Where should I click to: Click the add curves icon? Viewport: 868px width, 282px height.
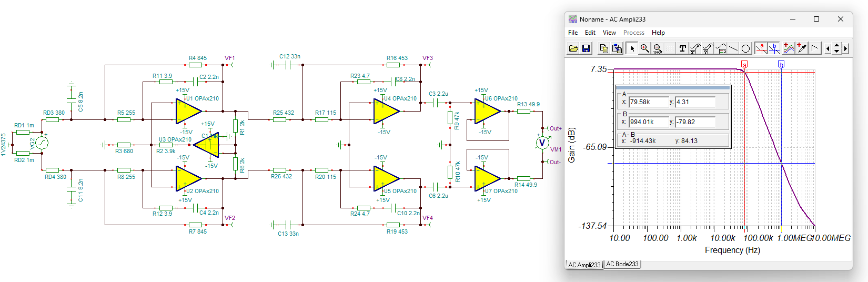[x=789, y=48]
